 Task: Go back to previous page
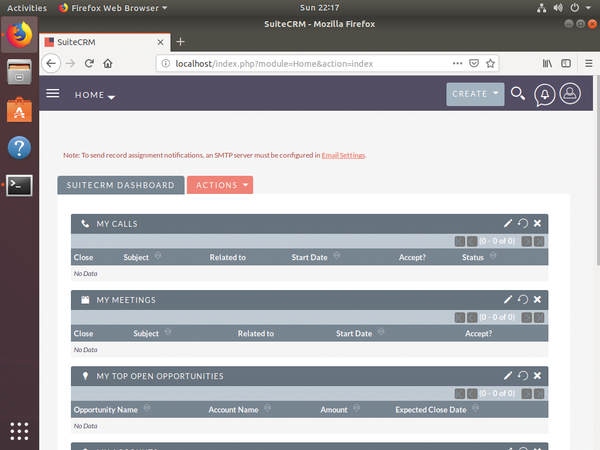[x=51, y=64]
